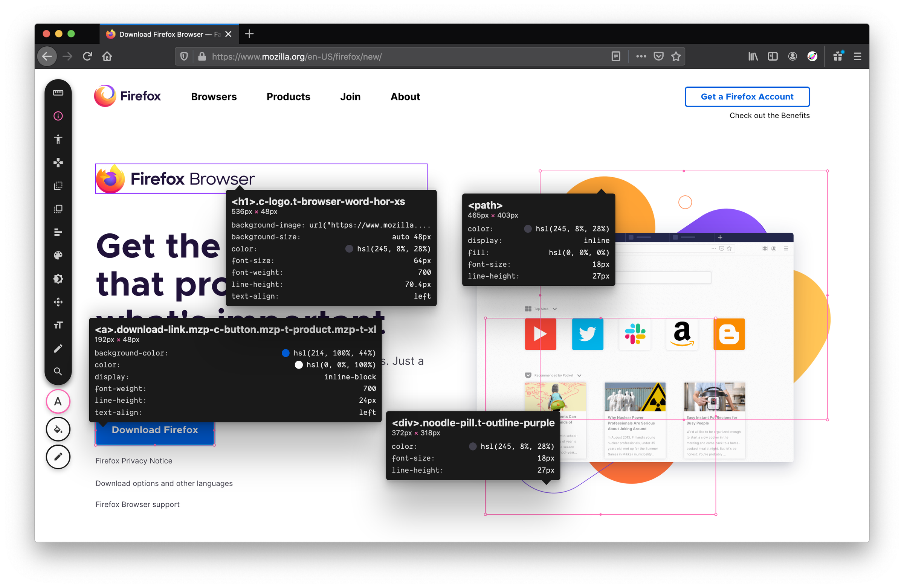The height and width of the screenshot is (588, 904).
Task: Open Download options and other languages
Action: [164, 484]
